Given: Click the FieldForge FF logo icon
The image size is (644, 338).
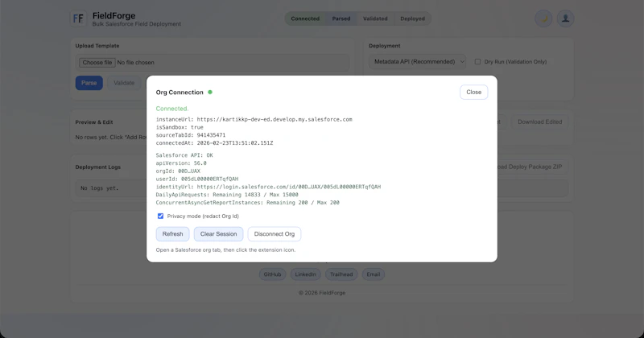Looking at the screenshot, I should click(78, 19).
